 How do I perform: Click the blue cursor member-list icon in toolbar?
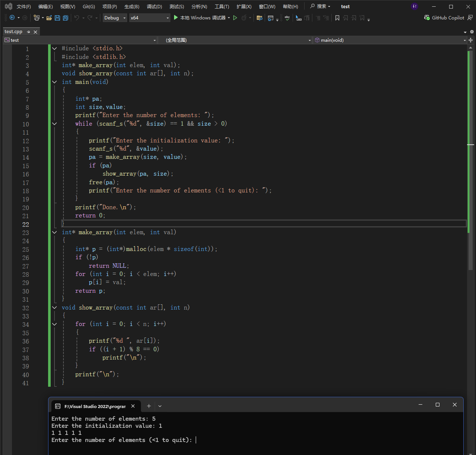(x=299, y=18)
